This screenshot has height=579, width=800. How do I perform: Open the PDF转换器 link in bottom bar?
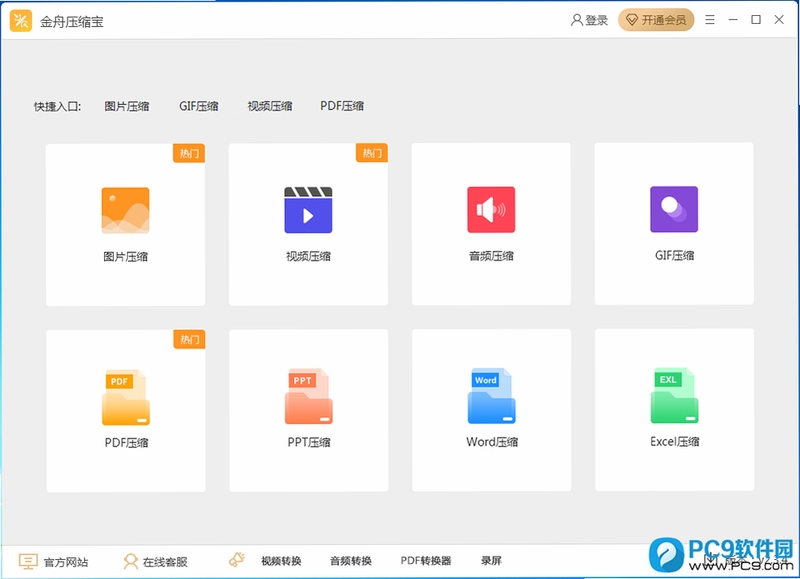click(x=426, y=561)
